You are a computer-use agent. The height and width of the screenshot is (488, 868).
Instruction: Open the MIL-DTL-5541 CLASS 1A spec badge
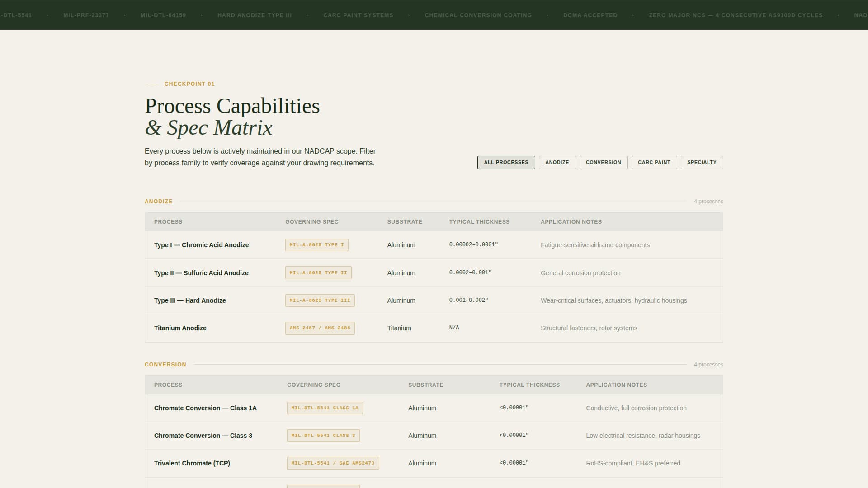pyautogui.click(x=325, y=408)
